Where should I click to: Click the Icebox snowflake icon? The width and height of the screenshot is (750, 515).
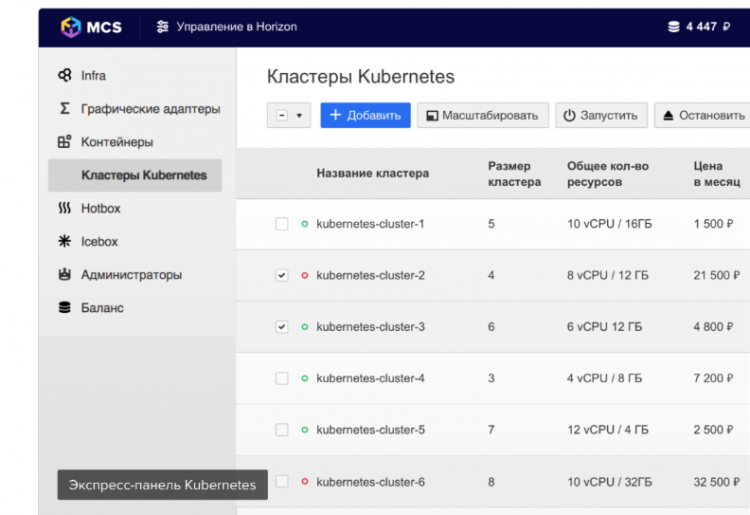65,241
